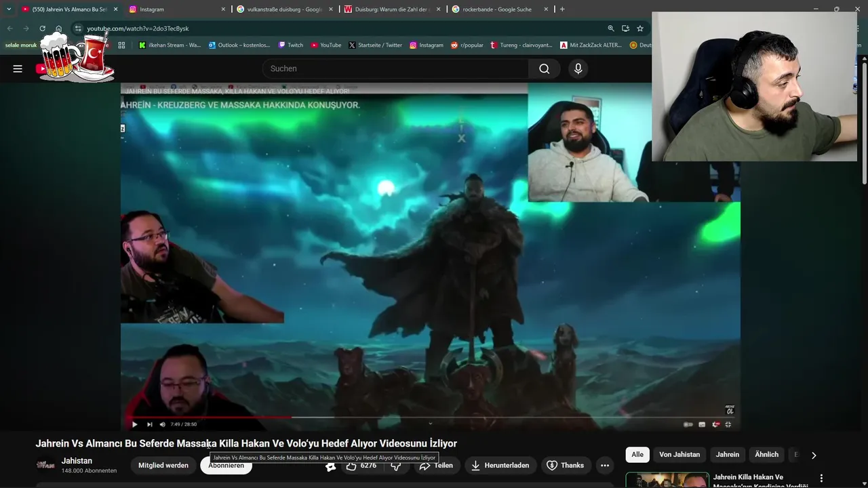Subscribe with the Abonnieren button
This screenshot has height=488, width=868.
226,466
